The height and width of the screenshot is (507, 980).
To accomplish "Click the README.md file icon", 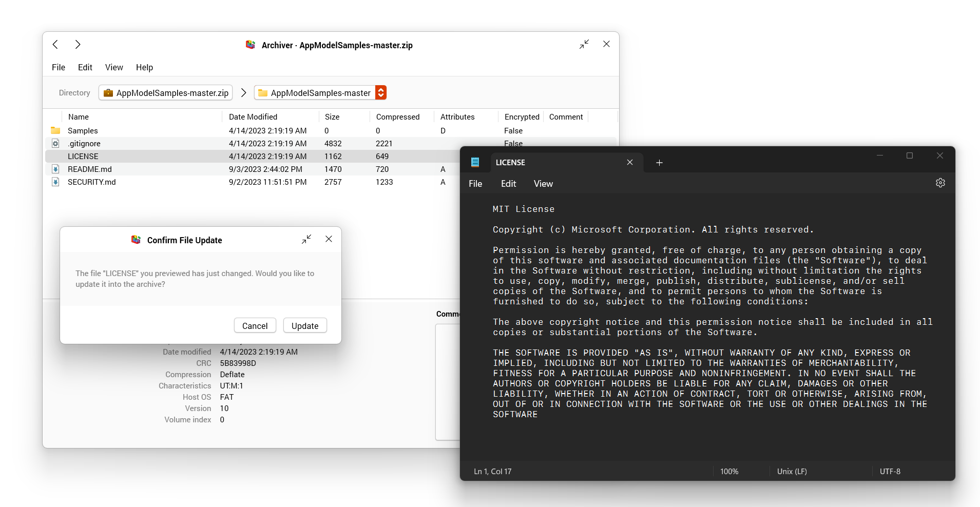I will coord(55,169).
